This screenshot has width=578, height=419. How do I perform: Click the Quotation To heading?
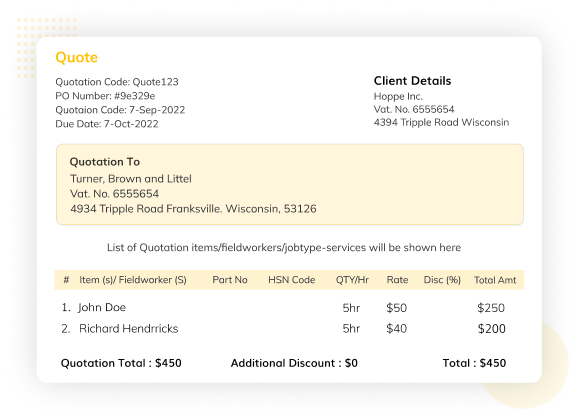(x=105, y=162)
